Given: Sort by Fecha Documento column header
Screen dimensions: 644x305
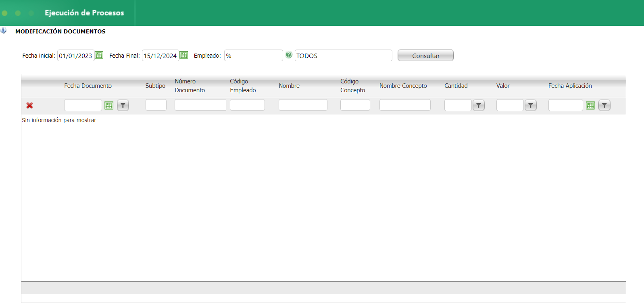Looking at the screenshot, I should point(88,86).
